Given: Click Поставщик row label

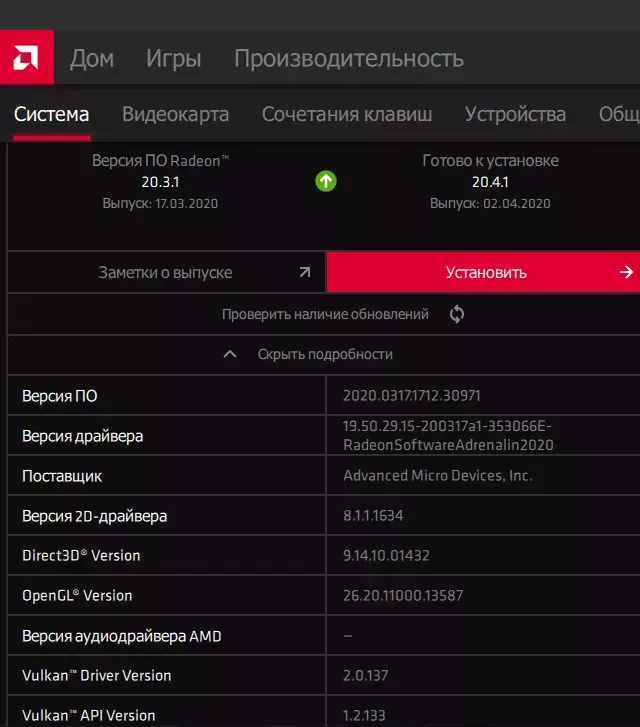Looking at the screenshot, I should 62,476.
